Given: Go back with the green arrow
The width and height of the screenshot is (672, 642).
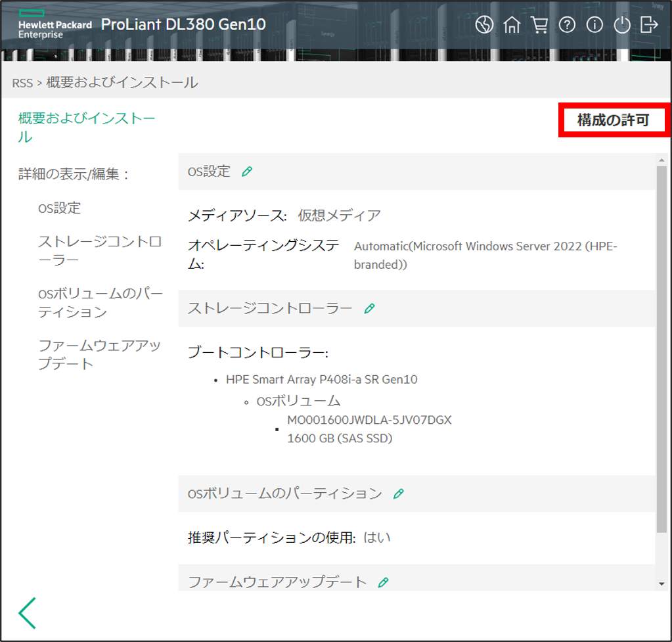Looking at the screenshot, I should click(28, 613).
